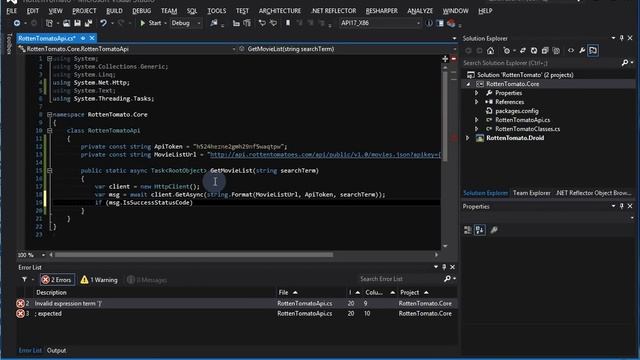Click Categorized view icon in Properties panel
640x360 pixels.
(468, 230)
